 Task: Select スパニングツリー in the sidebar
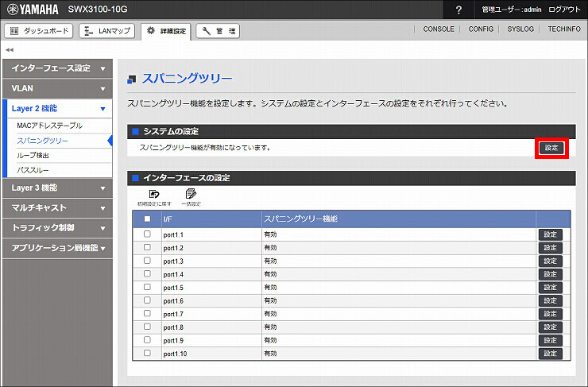[42, 141]
